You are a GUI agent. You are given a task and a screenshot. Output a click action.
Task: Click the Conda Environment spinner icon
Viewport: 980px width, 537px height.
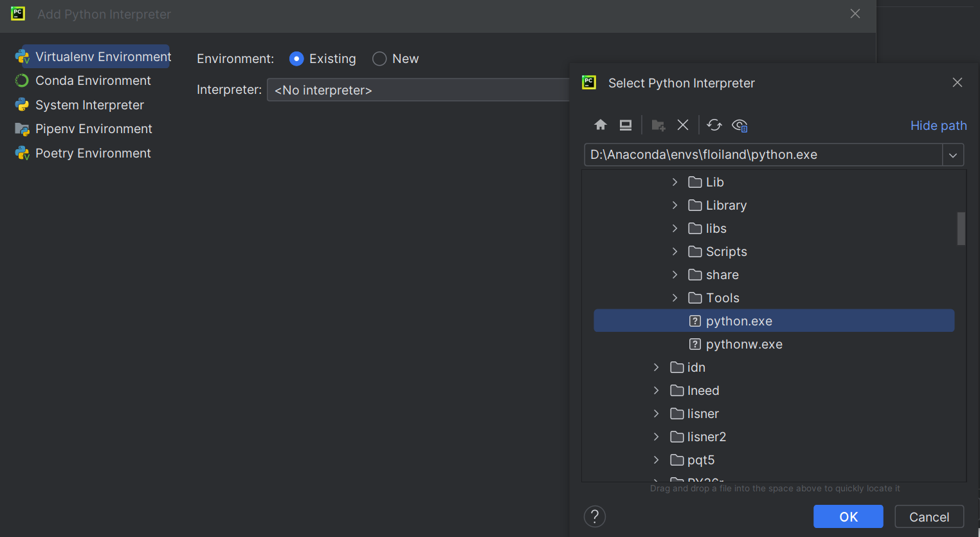point(22,80)
